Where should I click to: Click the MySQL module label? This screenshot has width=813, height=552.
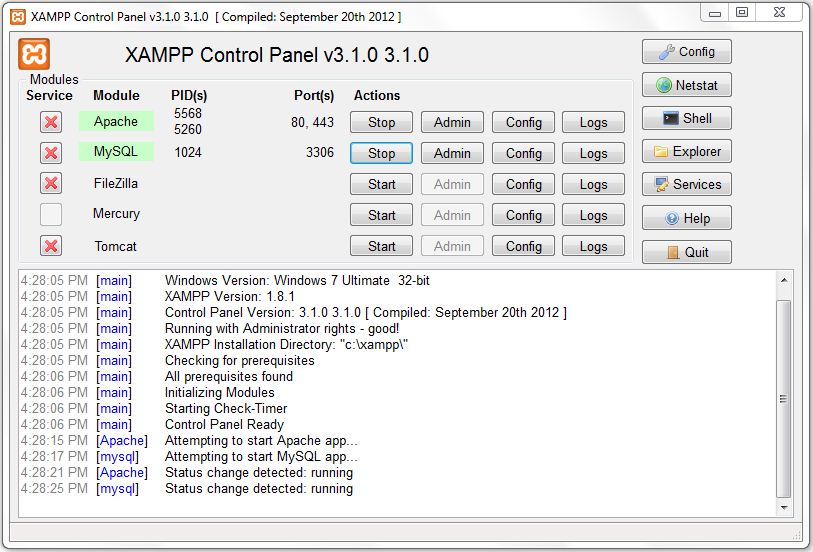tap(116, 151)
